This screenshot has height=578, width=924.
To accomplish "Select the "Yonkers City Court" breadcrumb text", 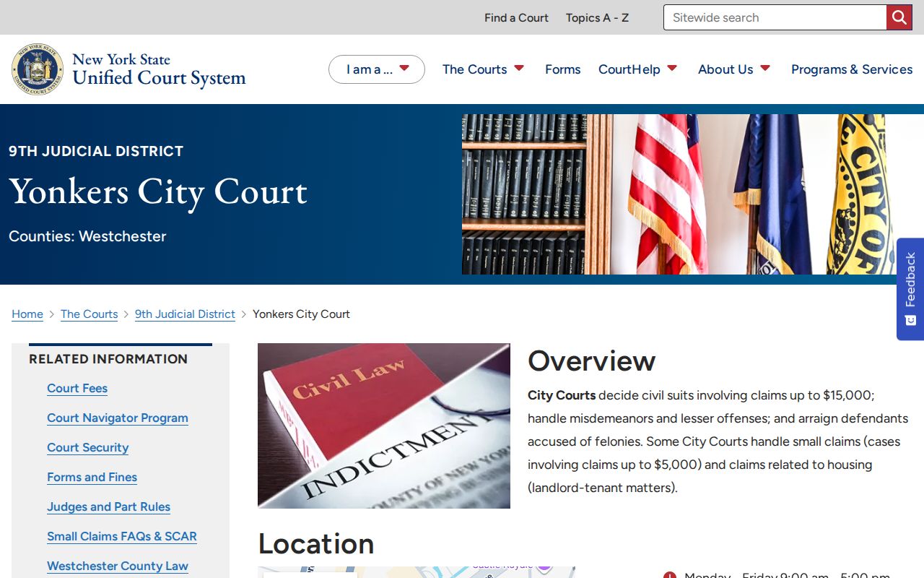I will (x=301, y=314).
